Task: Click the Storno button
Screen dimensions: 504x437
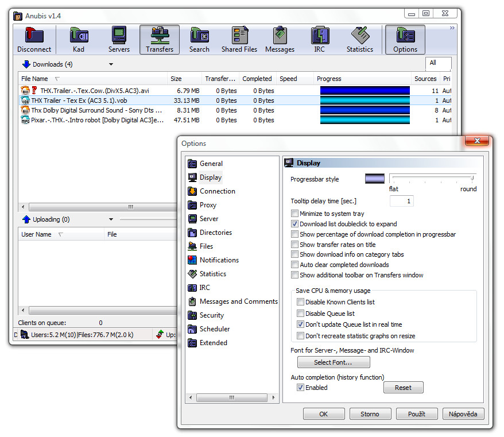Action: [x=370, y=414]
